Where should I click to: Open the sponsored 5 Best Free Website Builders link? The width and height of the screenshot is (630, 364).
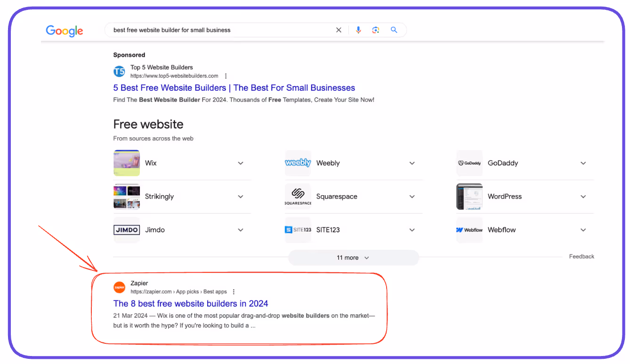point(234,88)
